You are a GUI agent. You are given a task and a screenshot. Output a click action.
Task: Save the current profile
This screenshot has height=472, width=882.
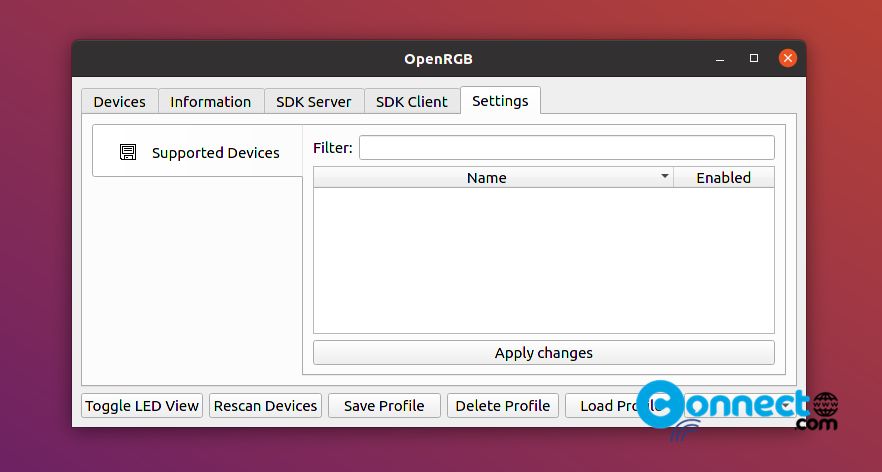(384, 406)
